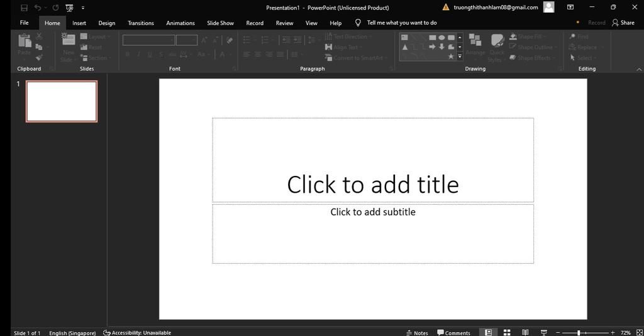This screenshot has width=644, height=336.
Task: Toggle Underline formatting
Action: pyautogui.click(x=150, y=54)
